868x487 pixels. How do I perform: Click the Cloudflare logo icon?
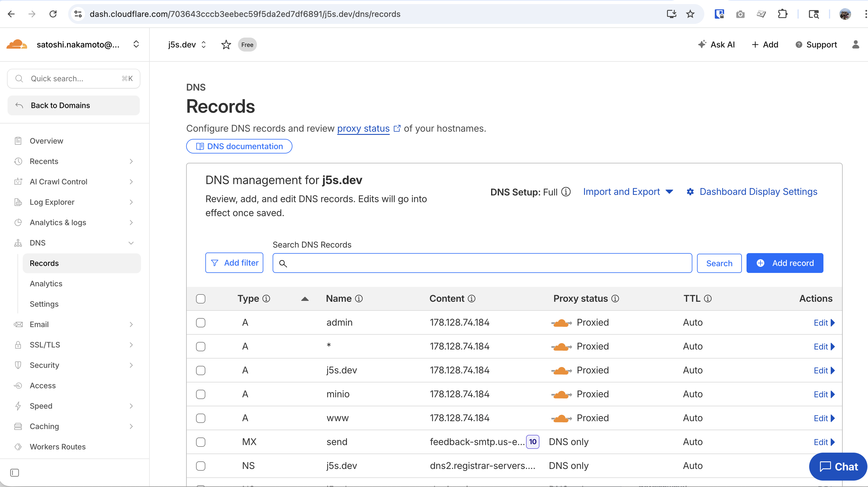coord(17,45)
